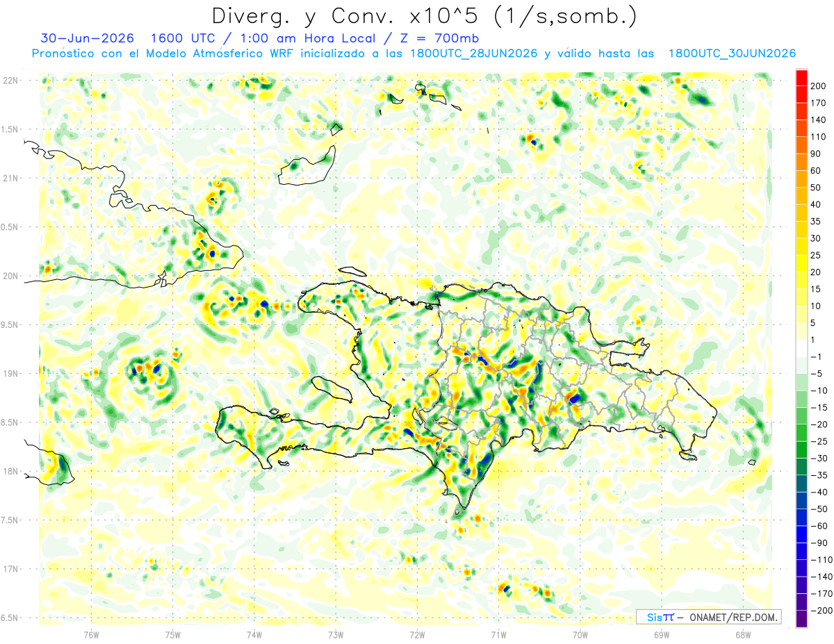Click the '69W' longitude label
This screenshot has width=834, height=644.
click(662, 635)
